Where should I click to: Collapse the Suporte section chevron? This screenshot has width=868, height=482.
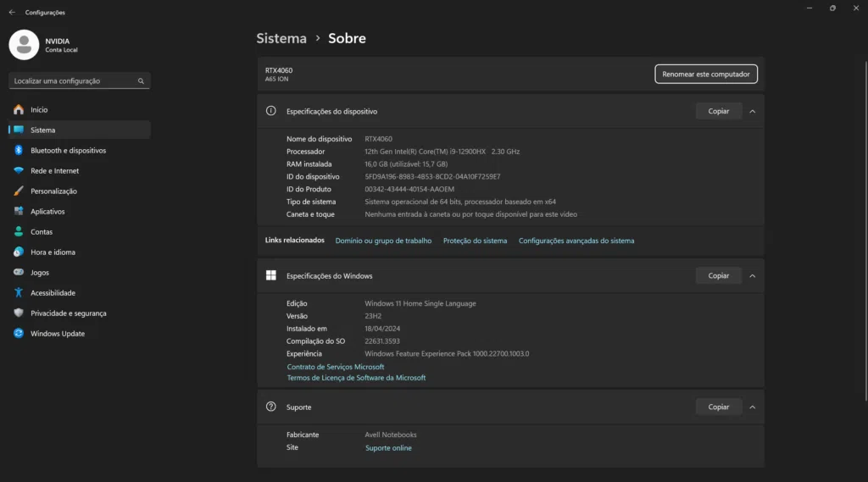click(x=752, y=407)
